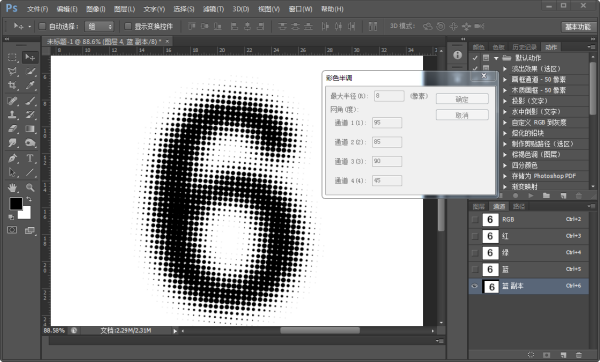Select the Gradient tool
This screenshot has width=600, height=362.
coord(30,129)
